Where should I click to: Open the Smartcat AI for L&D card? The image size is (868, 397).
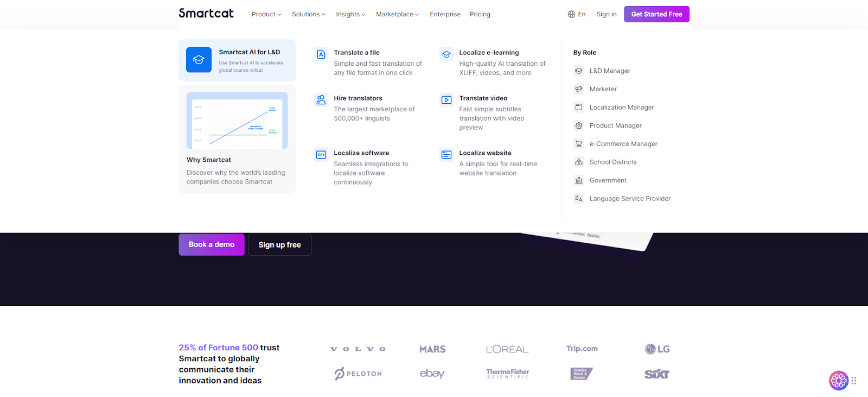[237, 60]
